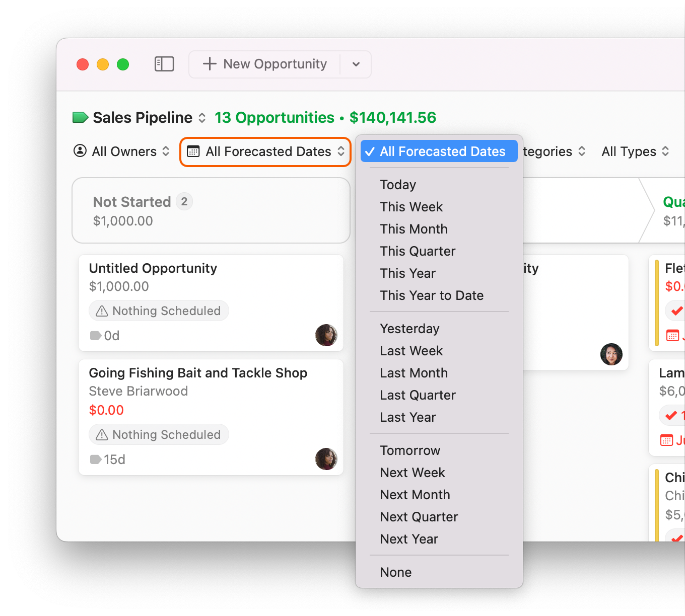Click the green flag icon beside Sales Pipeline
685x616 pixels.
(80, 117)
